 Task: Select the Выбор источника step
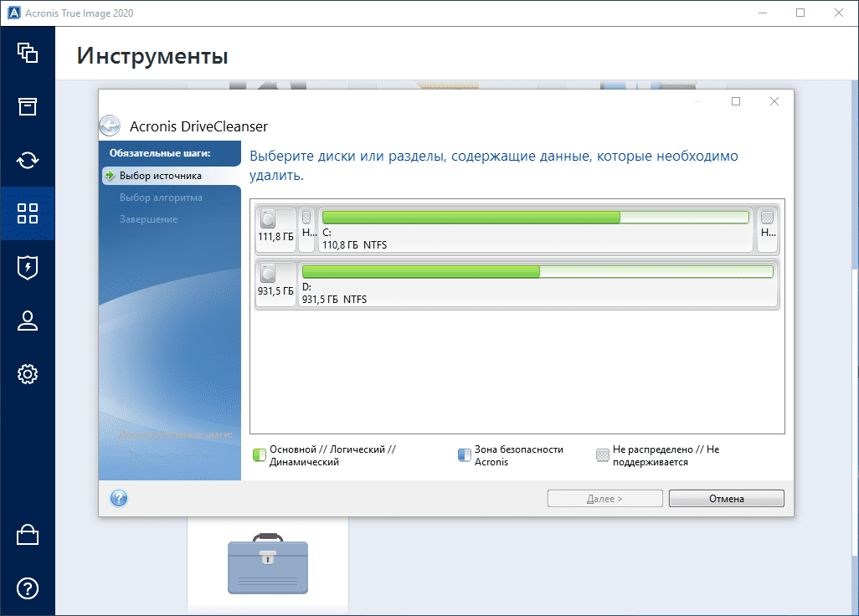click(160, 177)
